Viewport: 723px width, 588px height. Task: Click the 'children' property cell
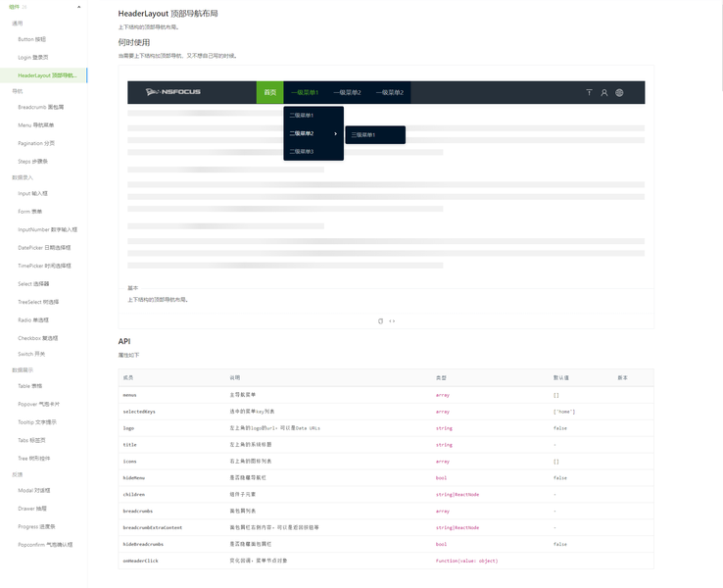[x=172, y=495]
